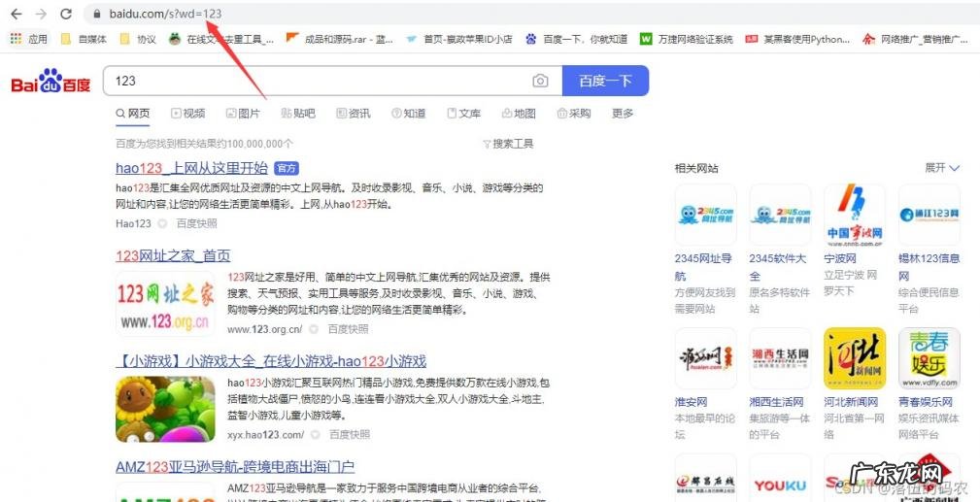This screenshot has width=980, height=502.
Task: Click the 123网址之家 result thumbnail
Action: tap(165, 303)
